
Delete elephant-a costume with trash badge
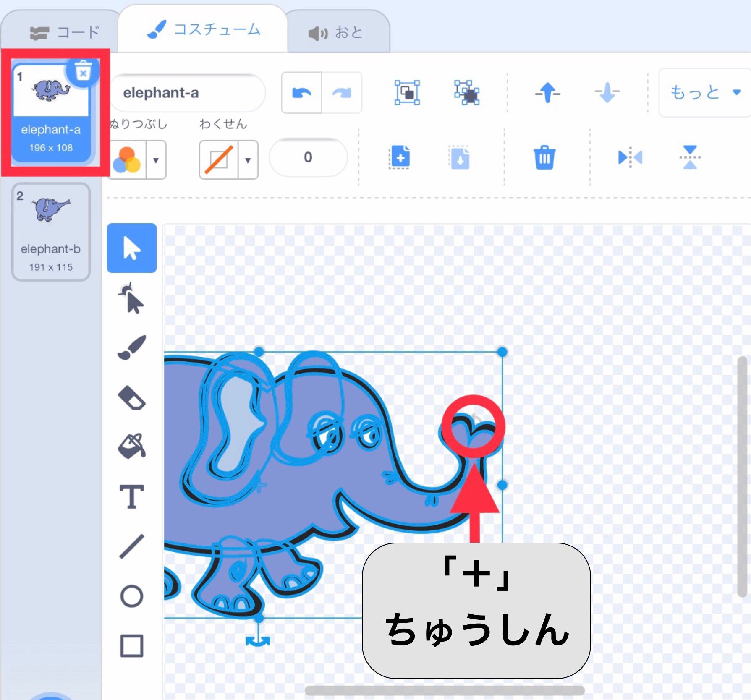coord(83,72)
